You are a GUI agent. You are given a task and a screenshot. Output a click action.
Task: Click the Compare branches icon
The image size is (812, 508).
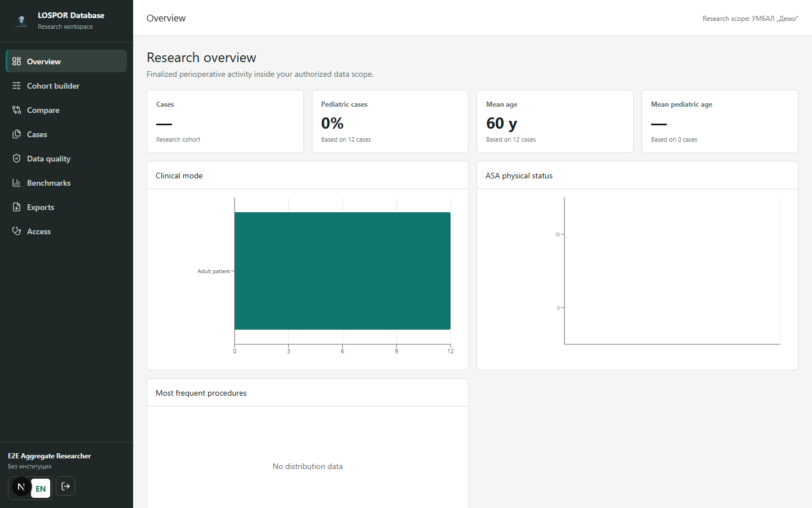[x=17, y=110]
